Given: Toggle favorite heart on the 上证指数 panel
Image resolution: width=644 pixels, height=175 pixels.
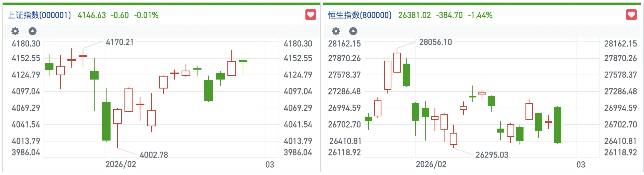Looking at the screenshot, I should [310, 15].
